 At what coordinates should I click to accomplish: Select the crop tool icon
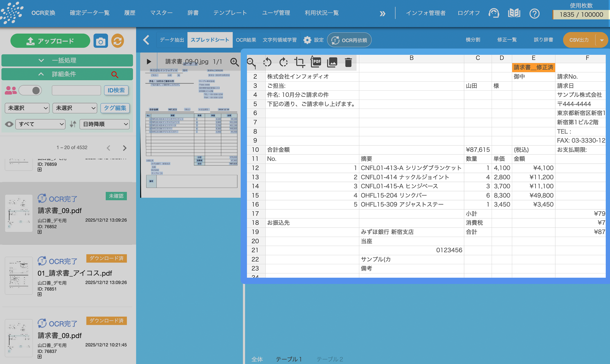pos(299,62)
